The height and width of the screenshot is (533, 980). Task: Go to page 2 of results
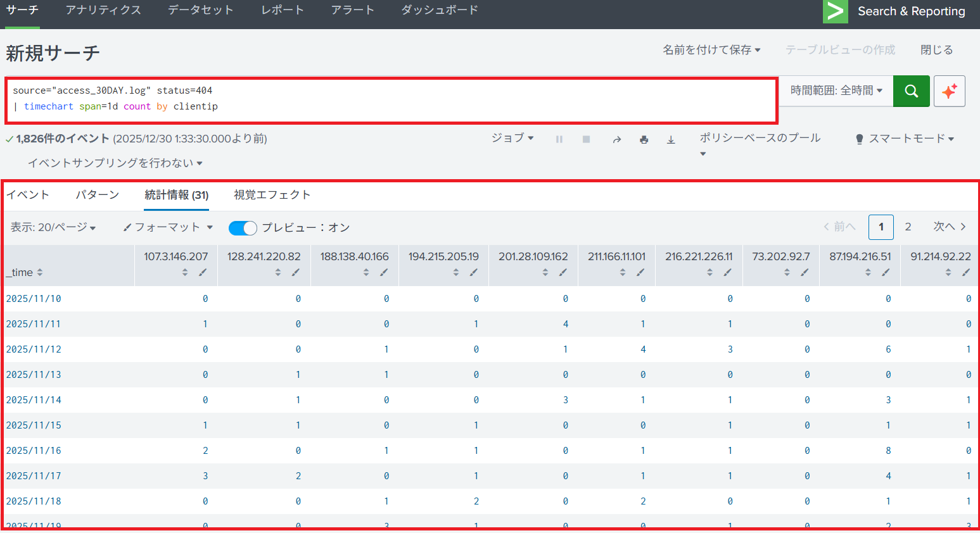[908, 227]
